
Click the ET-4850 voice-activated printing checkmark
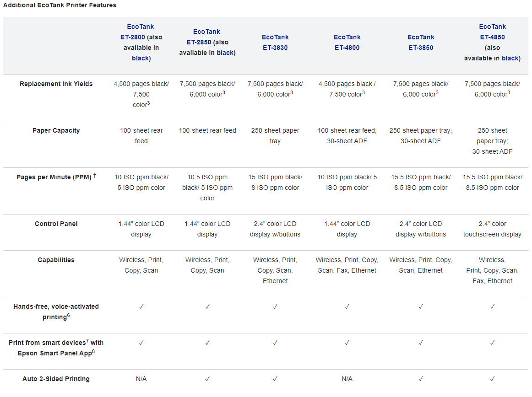(x=492, y=306)
